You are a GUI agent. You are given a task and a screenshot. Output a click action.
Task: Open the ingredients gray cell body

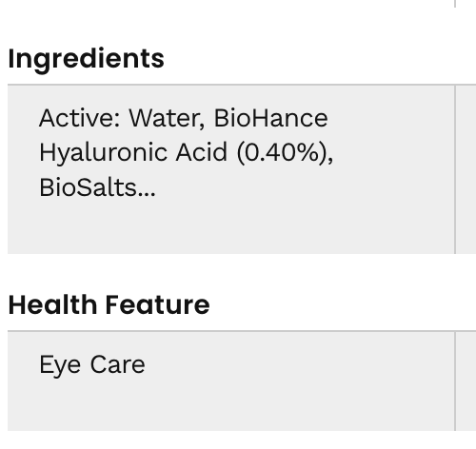tap(231, 169)
